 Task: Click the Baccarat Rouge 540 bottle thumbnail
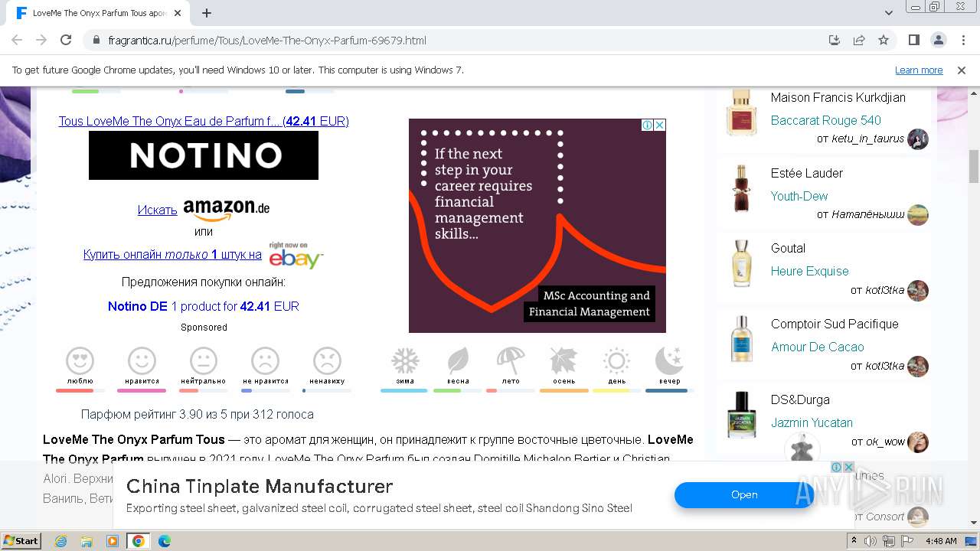click(x=741, y=113)
